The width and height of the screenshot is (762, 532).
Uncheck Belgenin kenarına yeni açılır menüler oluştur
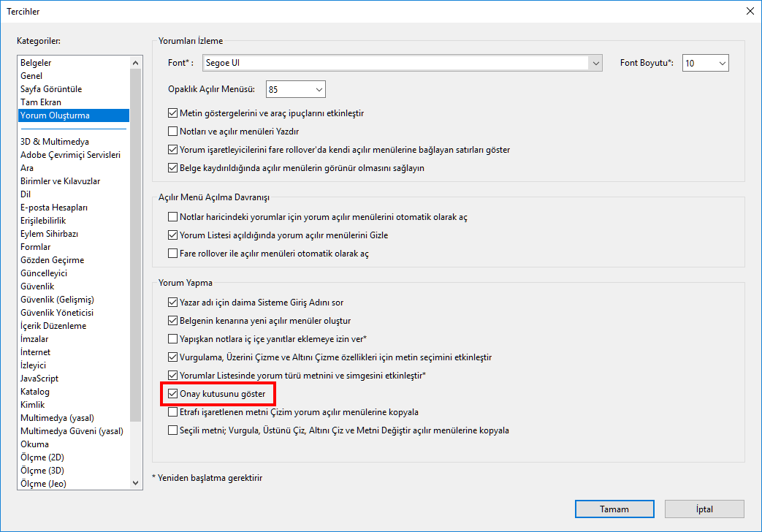[x=172, y=321]
